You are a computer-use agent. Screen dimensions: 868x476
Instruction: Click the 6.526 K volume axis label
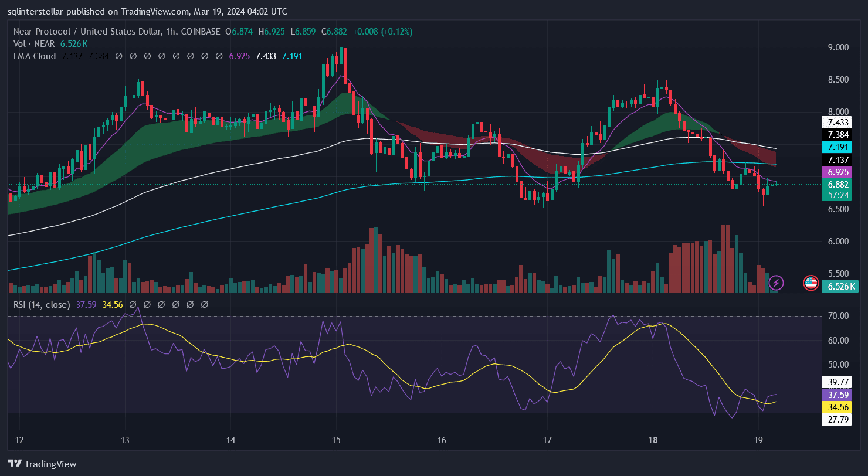[836, 287]
